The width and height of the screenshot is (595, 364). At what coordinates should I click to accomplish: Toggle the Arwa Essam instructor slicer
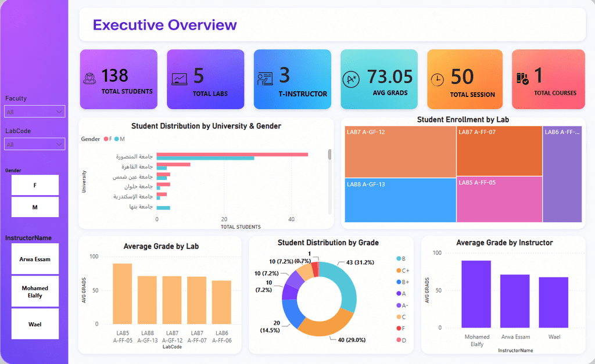coord(35,259)
